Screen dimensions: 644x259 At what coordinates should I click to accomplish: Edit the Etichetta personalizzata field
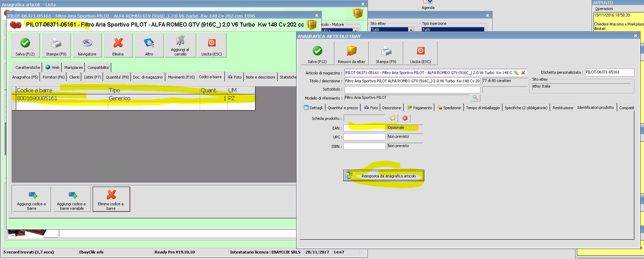pyautogui.click(x=609, y=72)
